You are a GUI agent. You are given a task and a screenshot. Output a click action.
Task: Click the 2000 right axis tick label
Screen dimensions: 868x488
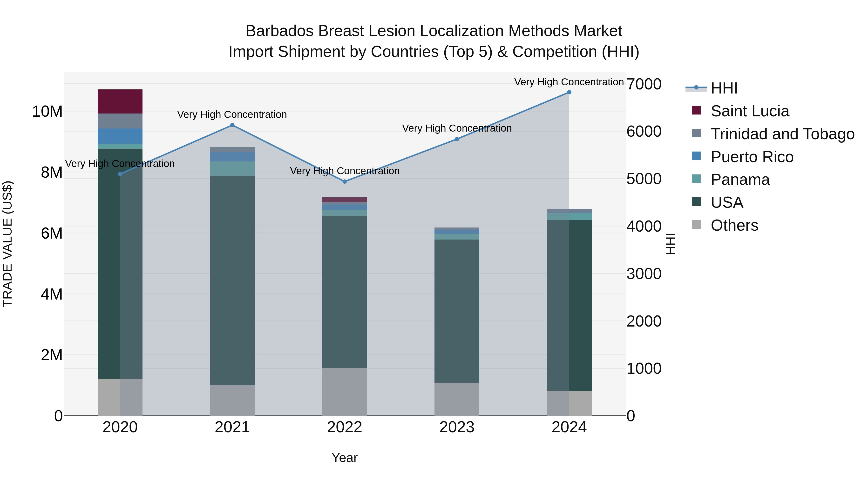644,321
